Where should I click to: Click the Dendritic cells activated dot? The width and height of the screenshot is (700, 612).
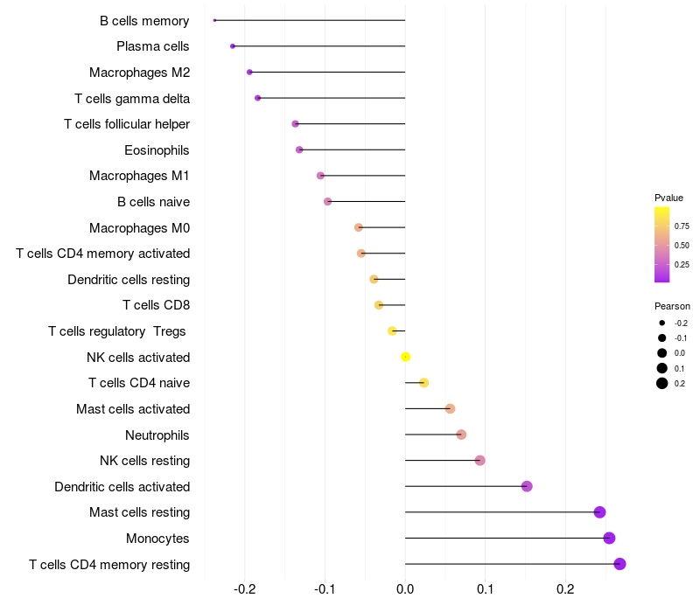coord(527,486)
